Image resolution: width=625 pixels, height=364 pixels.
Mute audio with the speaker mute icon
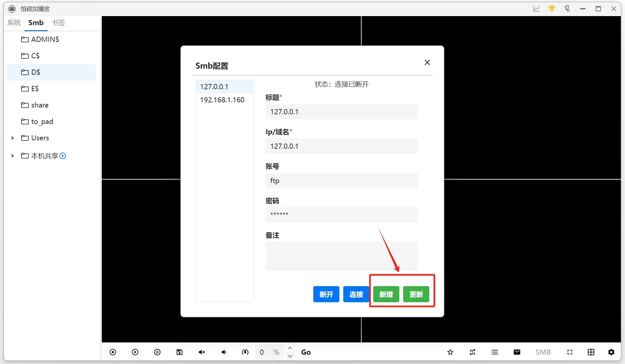(x=202, y=352)
